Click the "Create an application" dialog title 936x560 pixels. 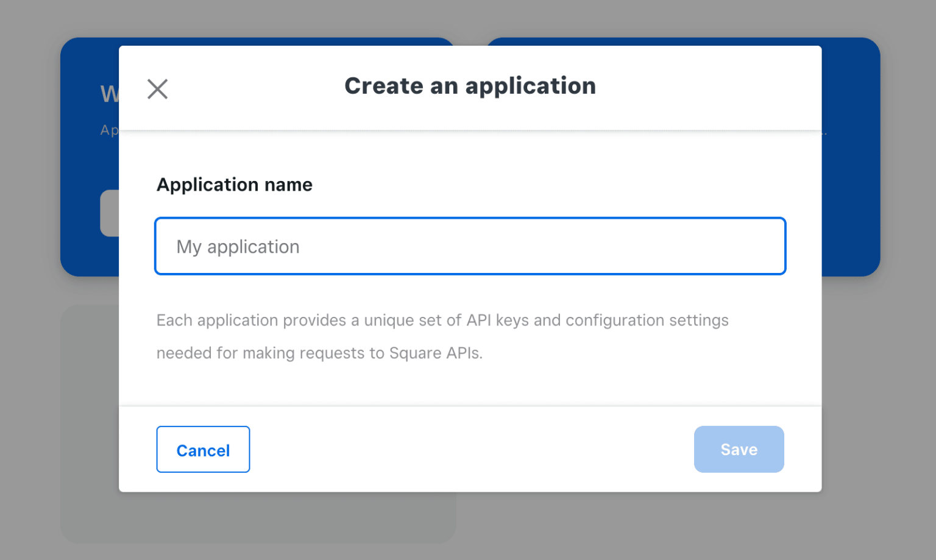(470, 86)
